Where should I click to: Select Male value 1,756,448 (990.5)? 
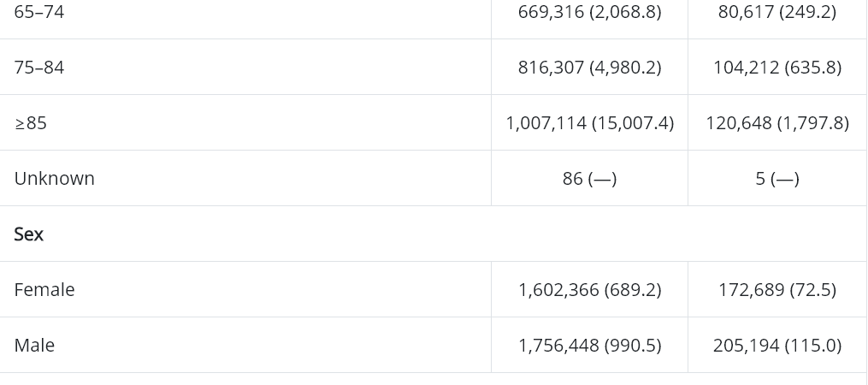[589, 345]
